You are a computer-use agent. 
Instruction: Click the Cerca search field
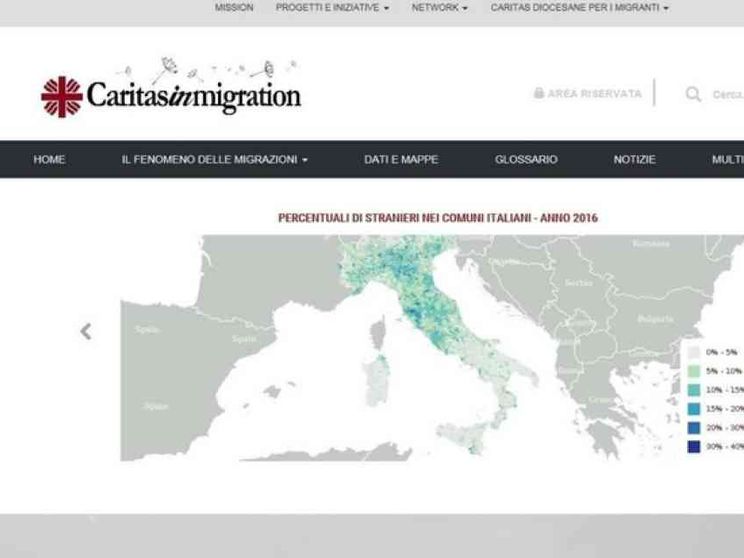[728, 94]
